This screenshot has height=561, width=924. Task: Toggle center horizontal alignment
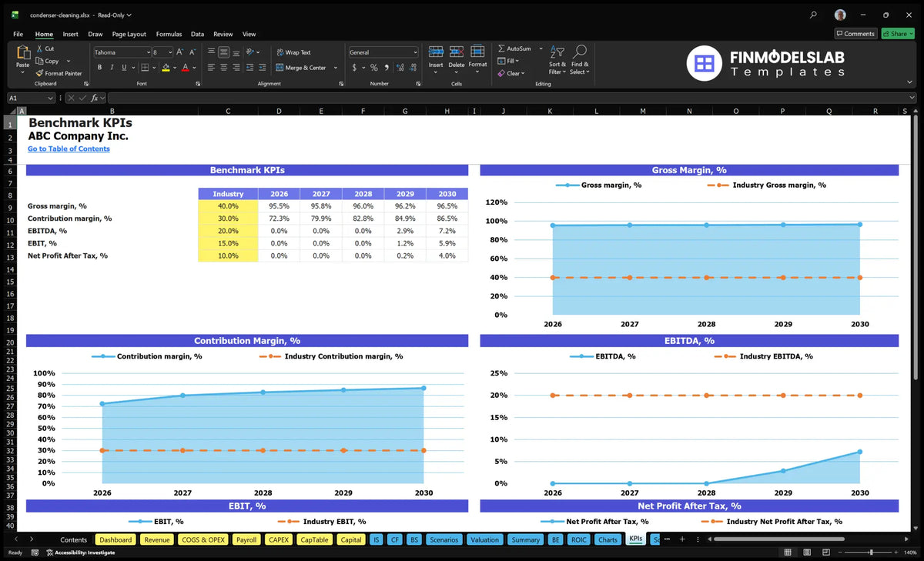(223, 68)
